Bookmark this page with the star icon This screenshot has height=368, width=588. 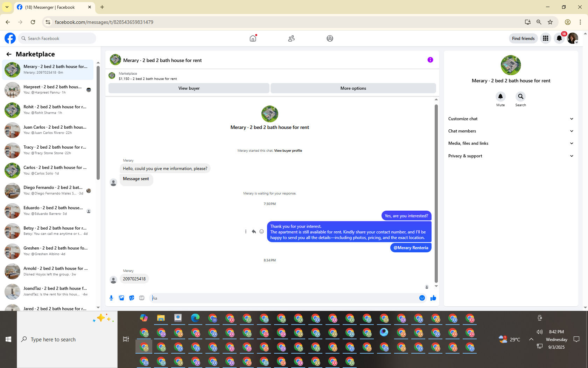(x=550, y=22)
